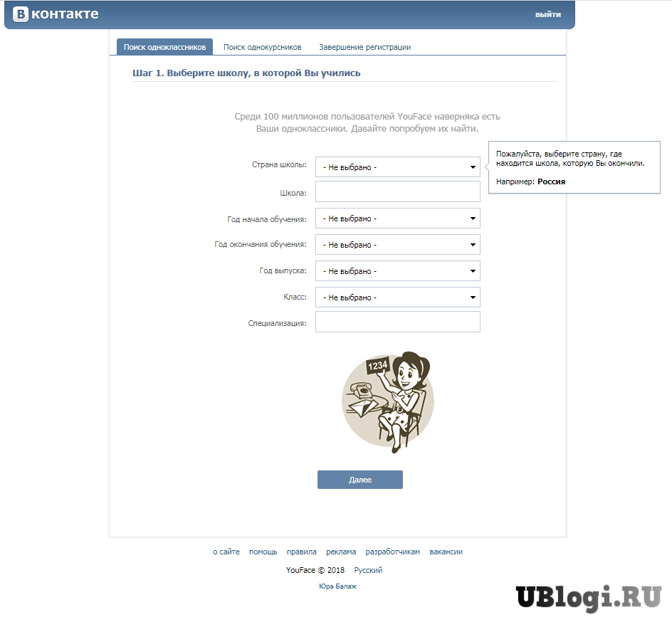Switch to Поиск однокурсников tab

point(262,47)
